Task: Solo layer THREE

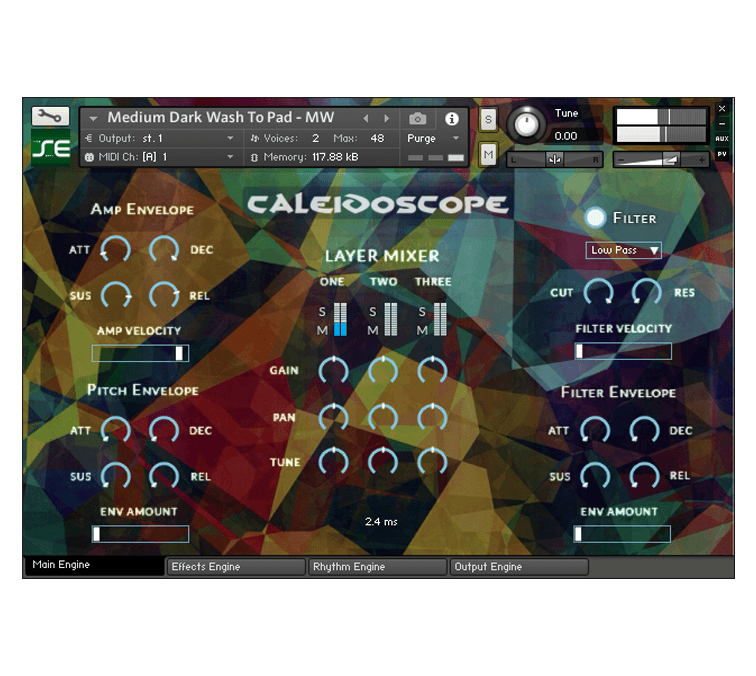Action: coord(422,312)
